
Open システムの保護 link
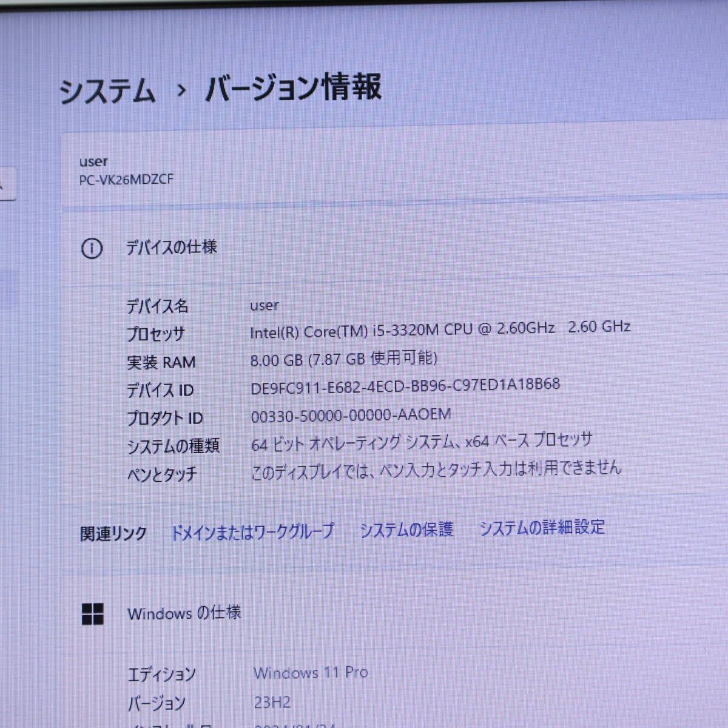coord(406,530)
